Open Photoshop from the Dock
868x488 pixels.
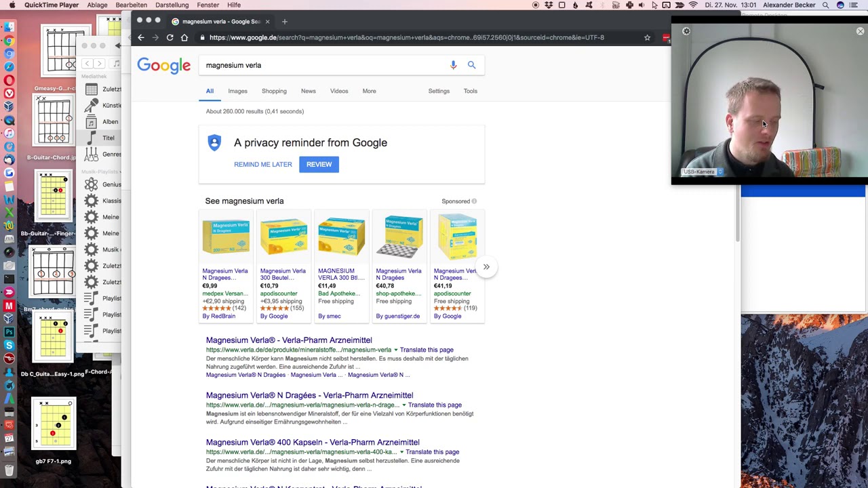point(9,331)
